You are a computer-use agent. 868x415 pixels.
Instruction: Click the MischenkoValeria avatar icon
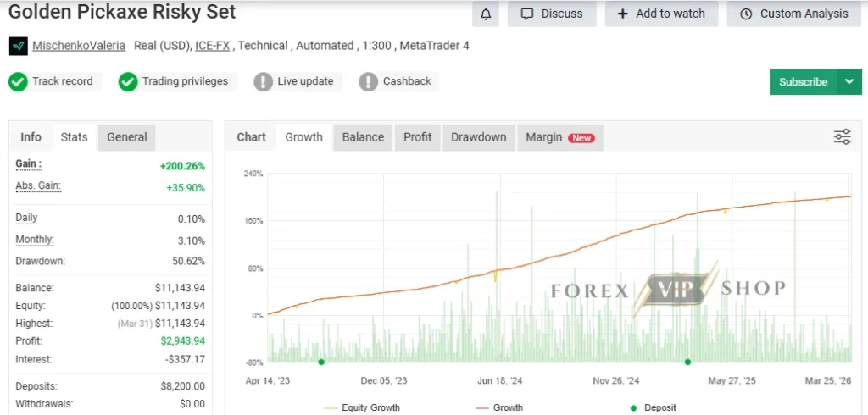point(19,46)
